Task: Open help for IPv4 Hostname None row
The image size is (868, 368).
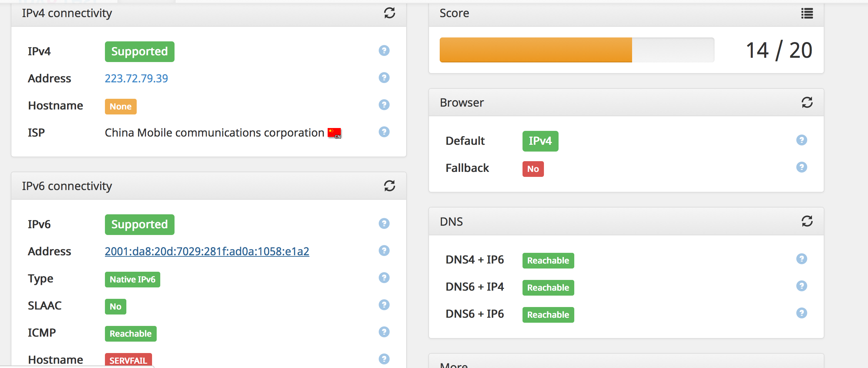Action: [x=384, y=105]
